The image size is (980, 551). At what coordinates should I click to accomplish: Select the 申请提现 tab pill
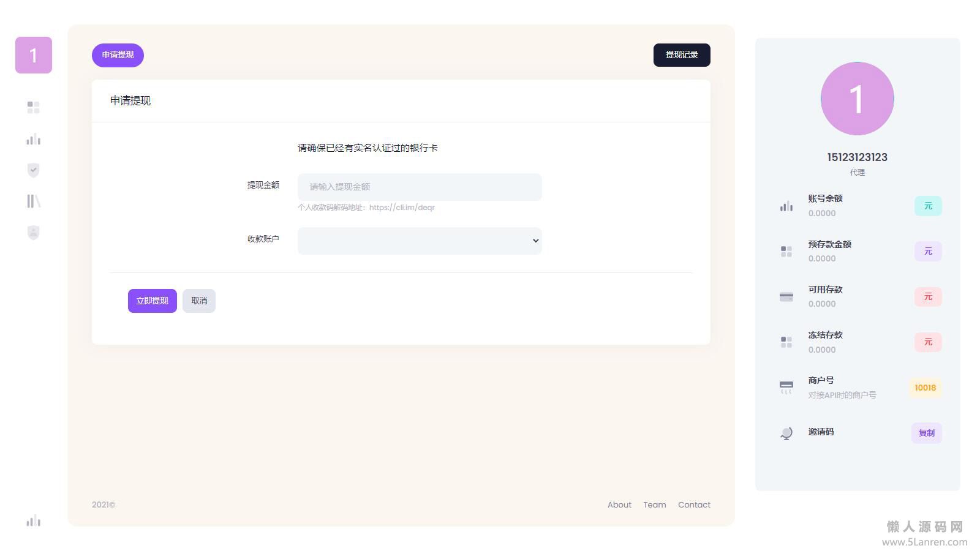(118, 55)
